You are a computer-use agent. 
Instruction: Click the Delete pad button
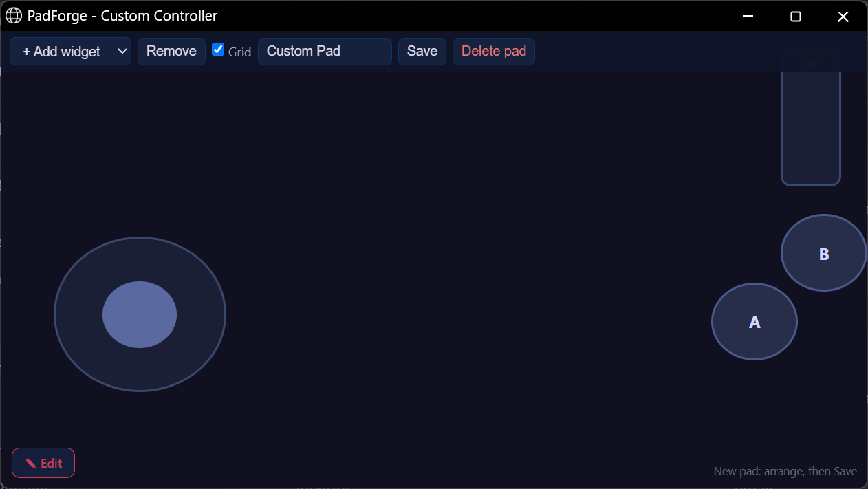click(494, 52)
